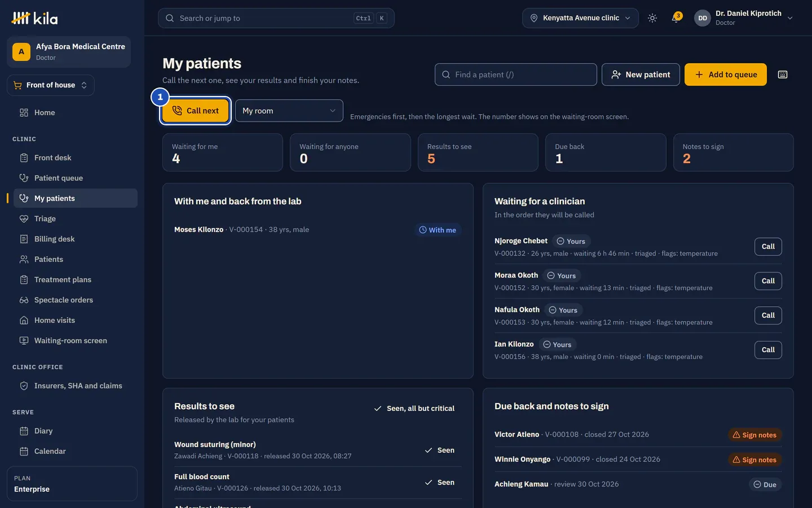The image size is (812, 508).
Task: Open Spectacle orders
Action: coord(76,300)
